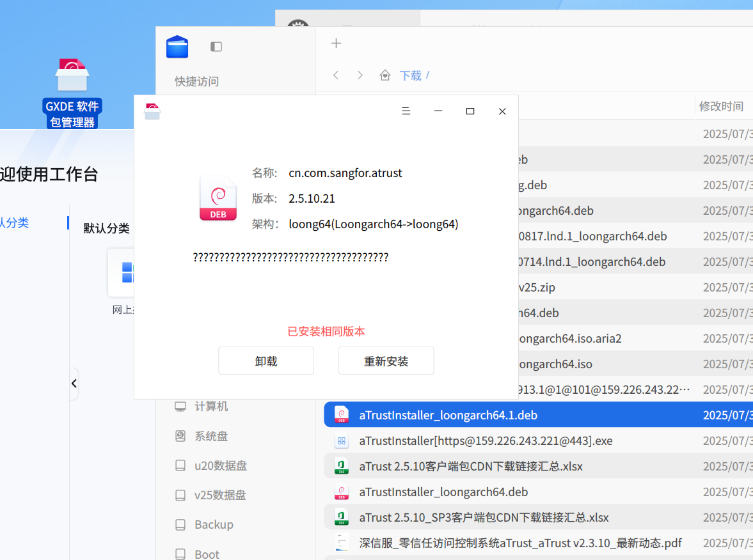Click 已安装相同版本 status text
Viewport: 753px width, 560px height.
click(326, 332)
